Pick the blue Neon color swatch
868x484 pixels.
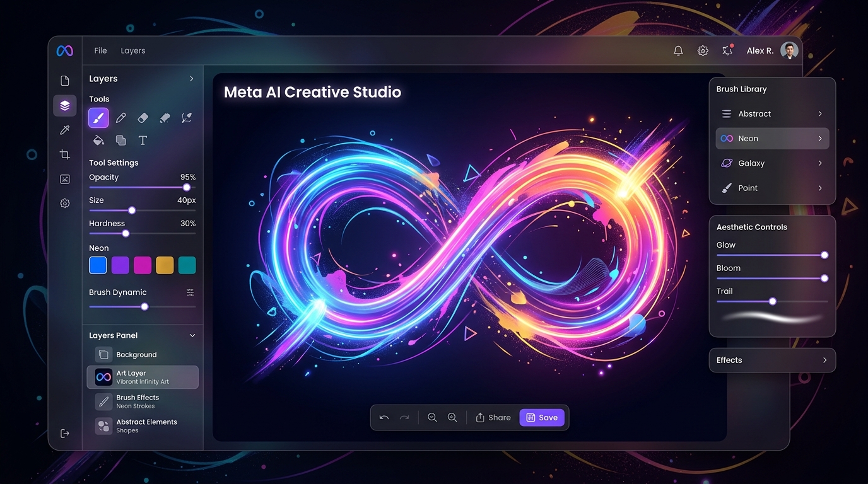98,265
